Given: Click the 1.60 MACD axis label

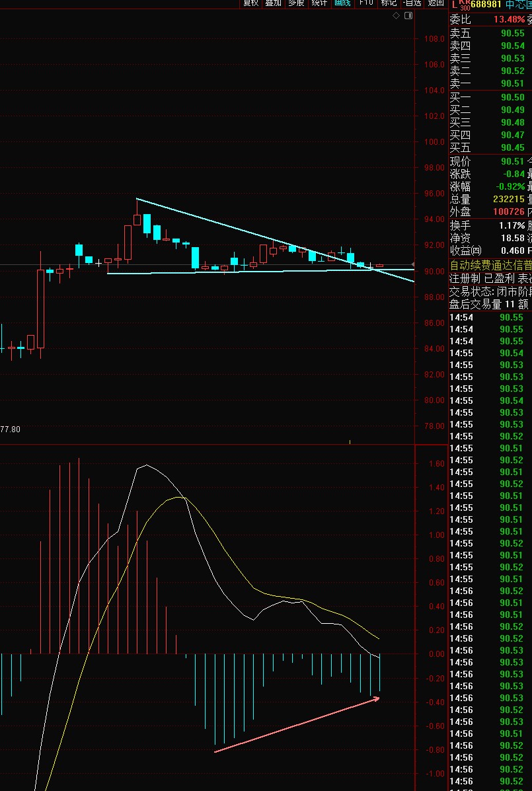Looking at the screenshot, I should (x=437, y=464).
